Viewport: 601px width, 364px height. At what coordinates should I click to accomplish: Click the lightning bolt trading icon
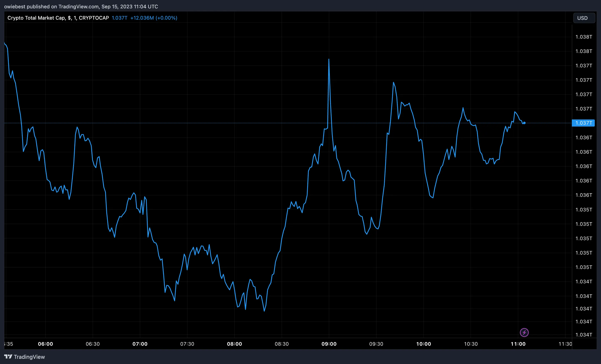[x=524, y=332]
